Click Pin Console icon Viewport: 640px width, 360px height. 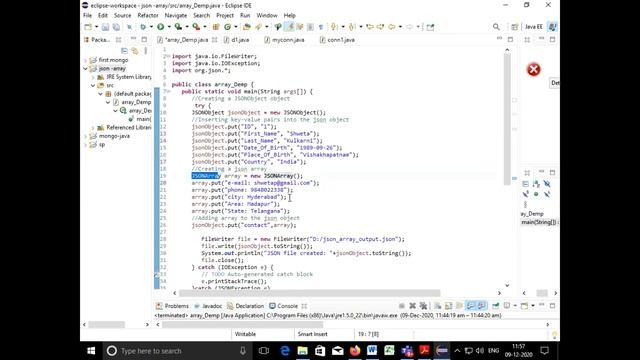click(495, 306)
